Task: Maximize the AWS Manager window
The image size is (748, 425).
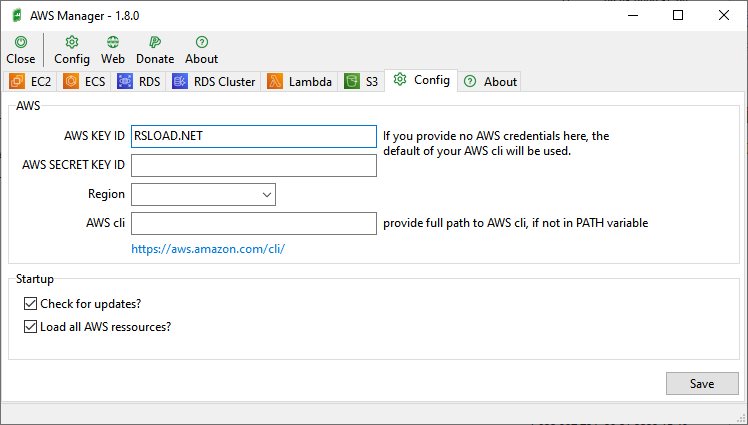Action: [677, 15]
